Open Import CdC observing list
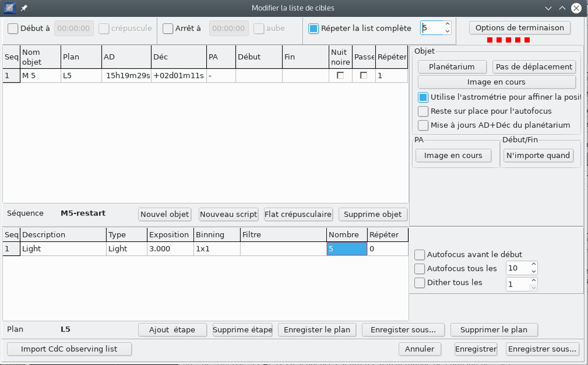The height and width of the screenshot is (365, 588). coord(69,349)
